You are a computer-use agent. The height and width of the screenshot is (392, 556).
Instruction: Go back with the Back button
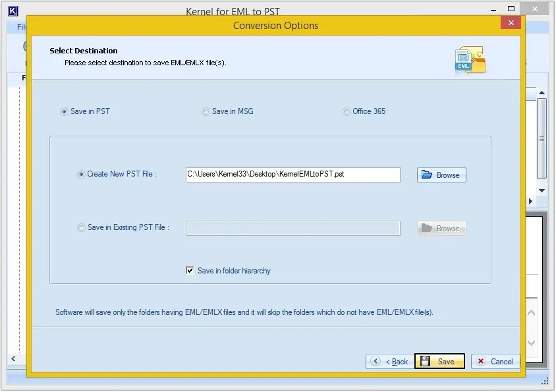point(390,362)
